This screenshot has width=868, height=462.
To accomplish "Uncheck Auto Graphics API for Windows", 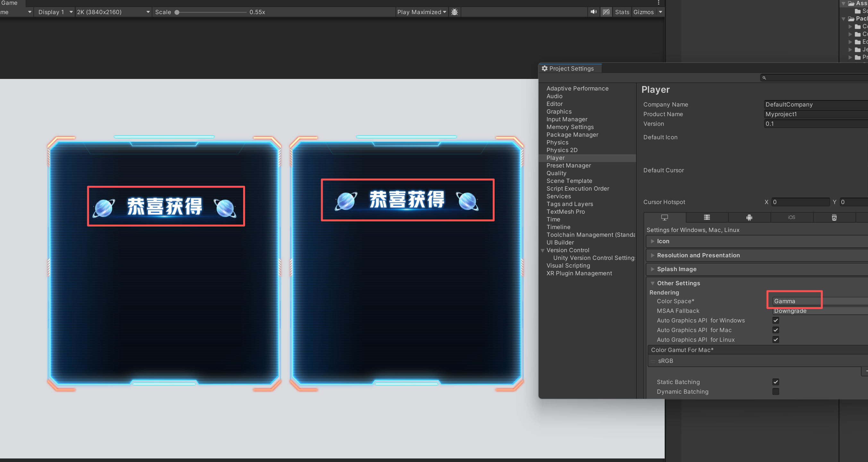I will (776, 321).
